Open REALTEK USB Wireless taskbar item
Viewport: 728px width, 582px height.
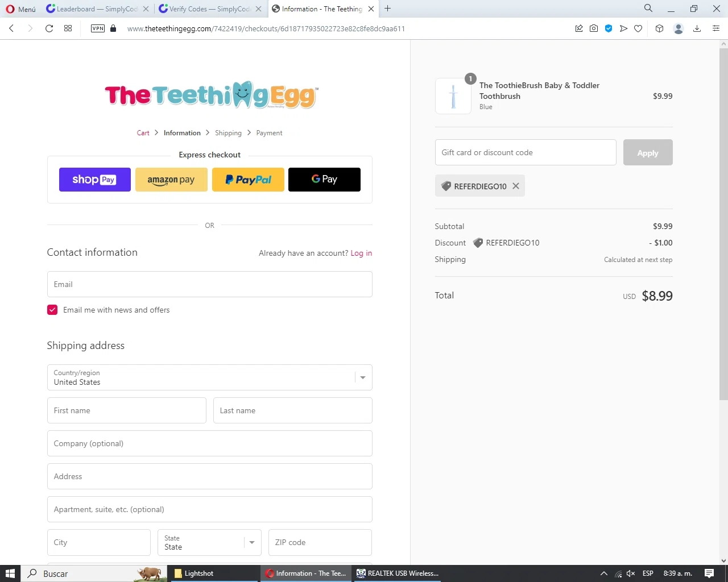pos(398,573)
